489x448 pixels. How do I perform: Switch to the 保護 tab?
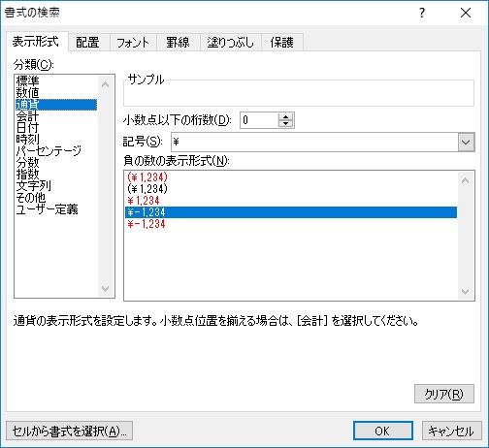(x=282, y=42)
